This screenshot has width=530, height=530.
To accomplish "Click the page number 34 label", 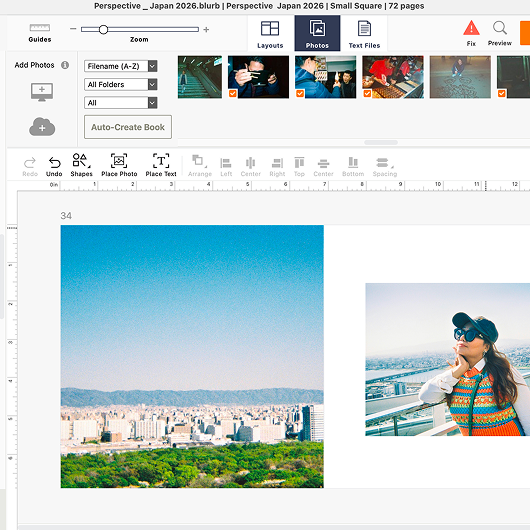I will pyautogui.click(x=66, y=216).
